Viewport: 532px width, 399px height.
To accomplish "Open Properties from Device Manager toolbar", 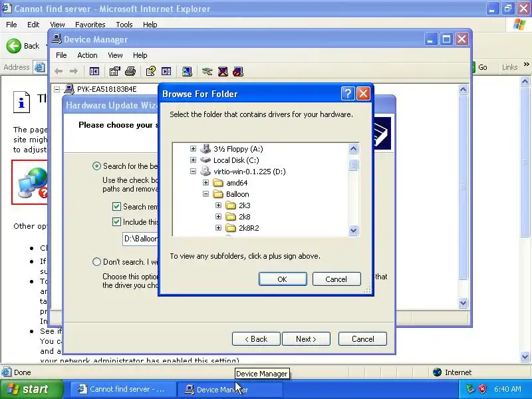I will (x=114, y=71).
